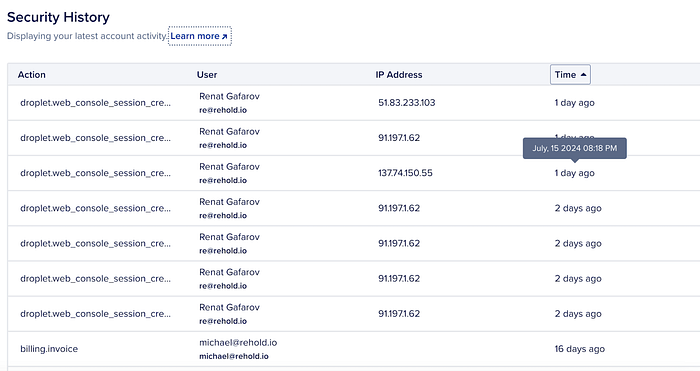Screen dimensions: 700x371
Task: Select IP address 137.74.150.55
Action: (x=405, y=173)
